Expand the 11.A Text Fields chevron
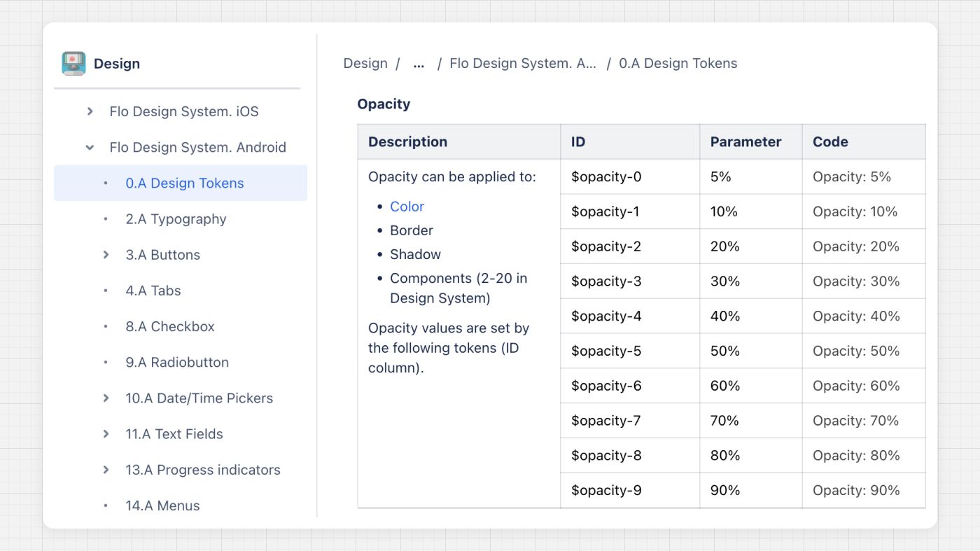This screenshot has width=980, height=551. click(x=106, y=434)
